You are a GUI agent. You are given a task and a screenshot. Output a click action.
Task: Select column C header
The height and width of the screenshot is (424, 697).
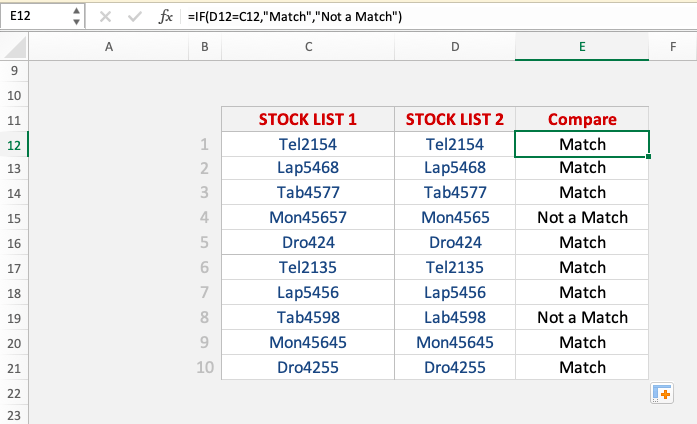(x=308, y=47)
